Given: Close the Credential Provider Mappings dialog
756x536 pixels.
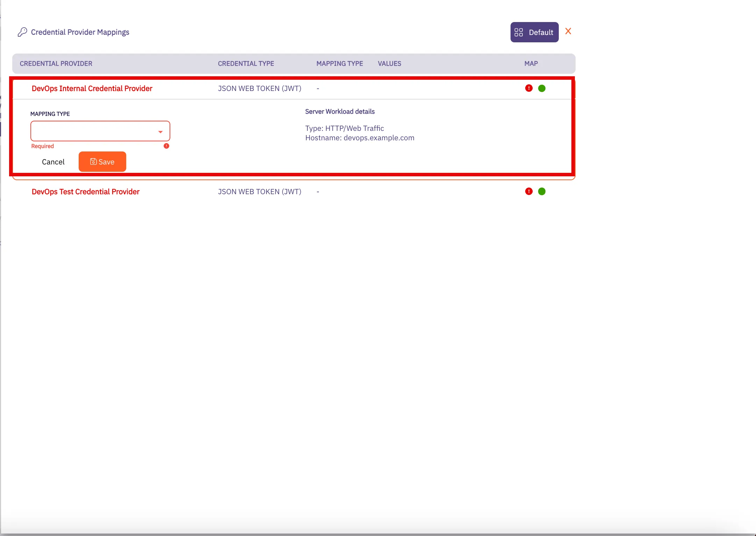Looking at the screenshot, I should [x=568, y=31].
